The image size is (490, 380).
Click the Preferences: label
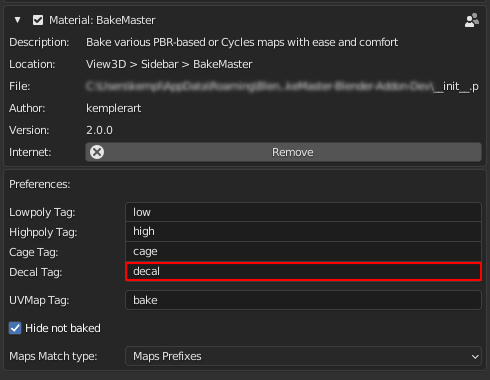(40, 184)
